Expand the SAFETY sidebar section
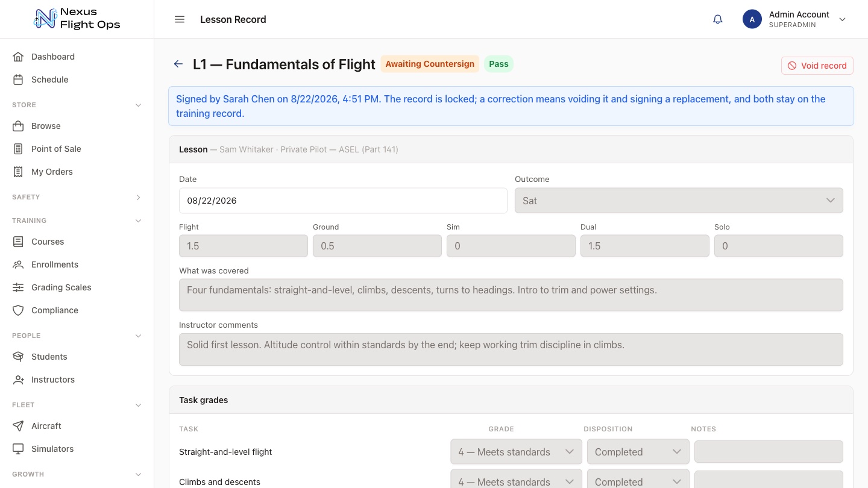The image size is (868, 488). (x=138, y=197)
